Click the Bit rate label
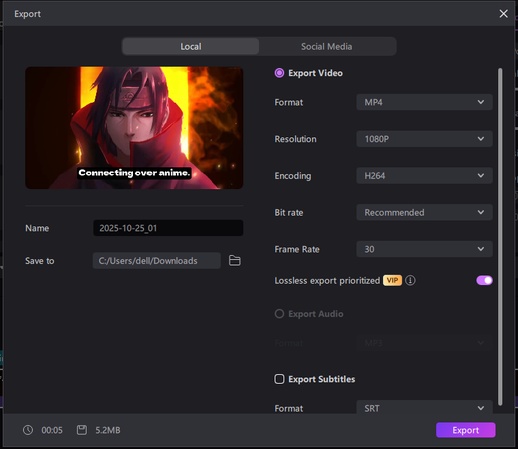The height and width of the screenshot is (449, 518). pos(289,213)
